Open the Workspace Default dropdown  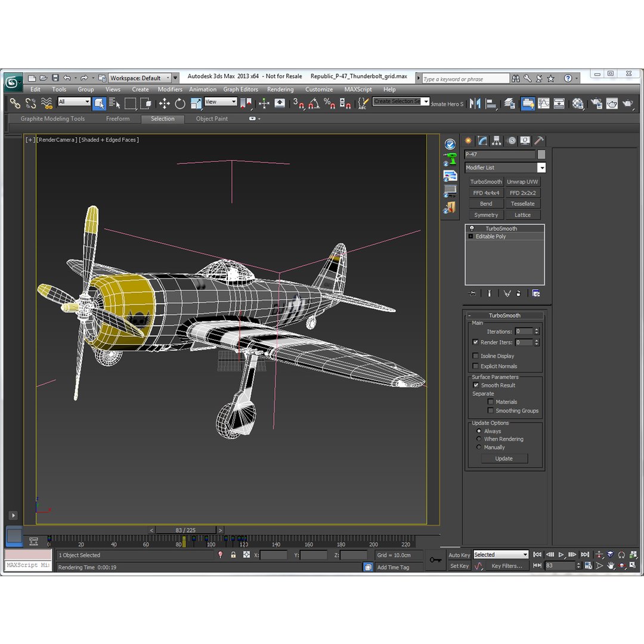click(x=141, y=78)
